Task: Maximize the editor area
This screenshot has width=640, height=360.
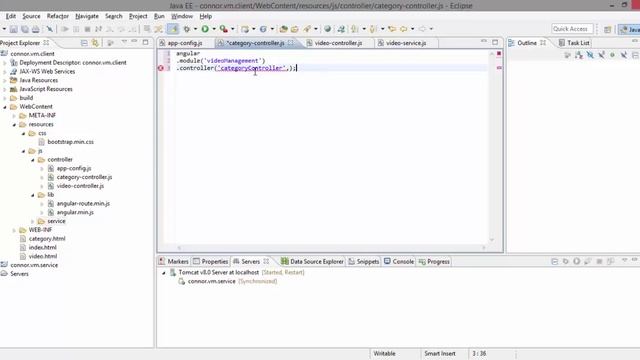Action: 495,42
